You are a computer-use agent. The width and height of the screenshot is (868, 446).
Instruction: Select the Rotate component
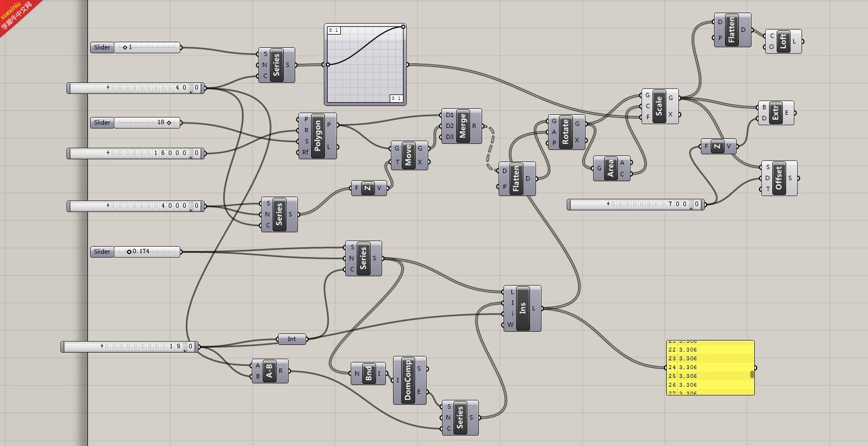(566, 132)
